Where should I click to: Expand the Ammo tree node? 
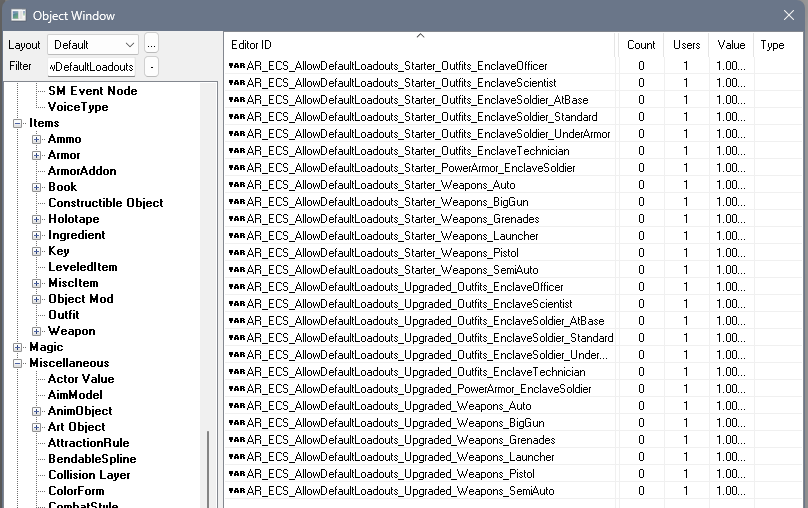click(37, 139)
